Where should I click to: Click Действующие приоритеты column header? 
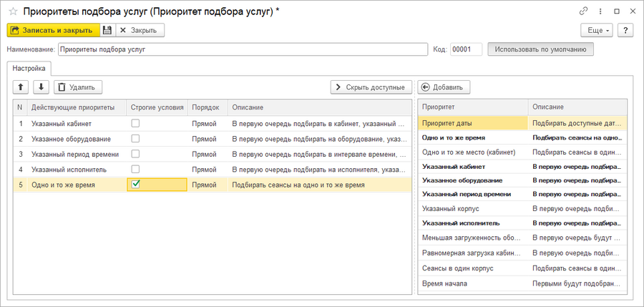77,107
